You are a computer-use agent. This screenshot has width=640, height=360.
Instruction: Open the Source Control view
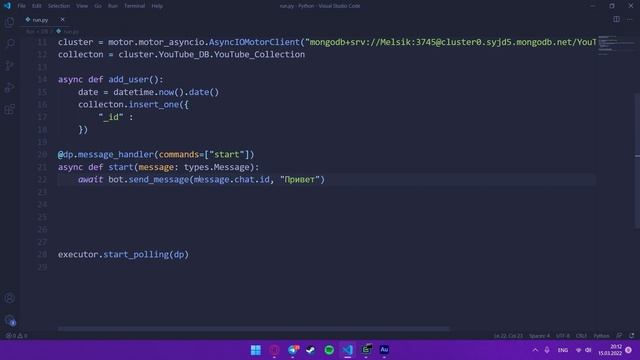pos(10,65)
